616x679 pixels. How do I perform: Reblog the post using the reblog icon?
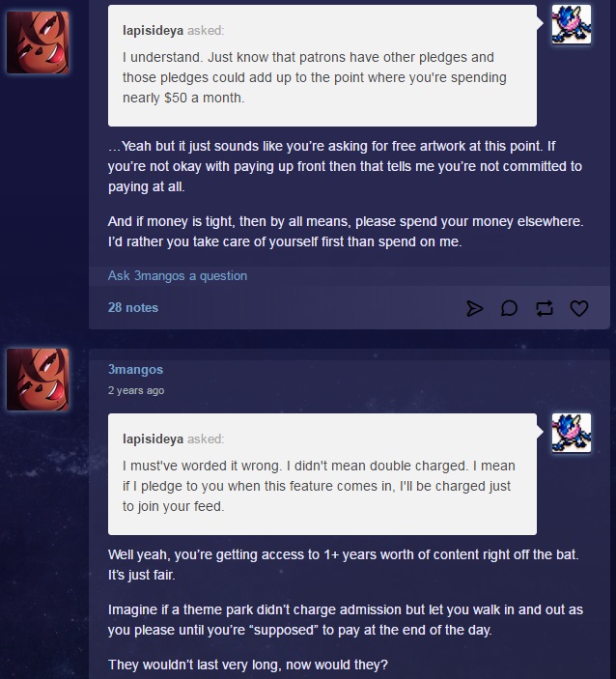pyautogui.click(x=545, y=308)
